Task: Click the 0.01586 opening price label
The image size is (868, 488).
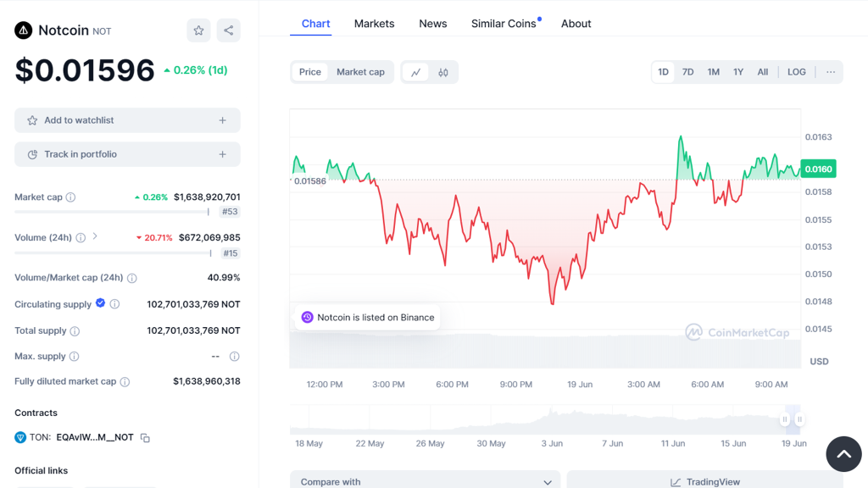Action: 310,181
